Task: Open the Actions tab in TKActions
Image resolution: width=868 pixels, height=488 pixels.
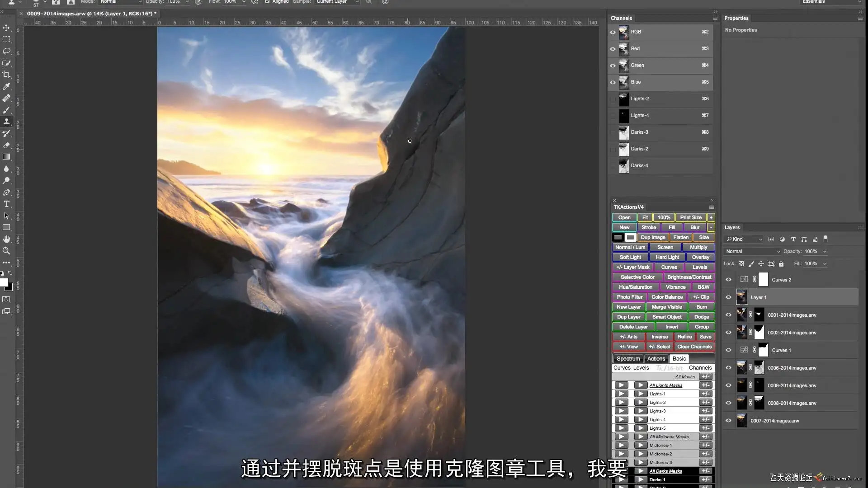Action: (x=656, y=359)
